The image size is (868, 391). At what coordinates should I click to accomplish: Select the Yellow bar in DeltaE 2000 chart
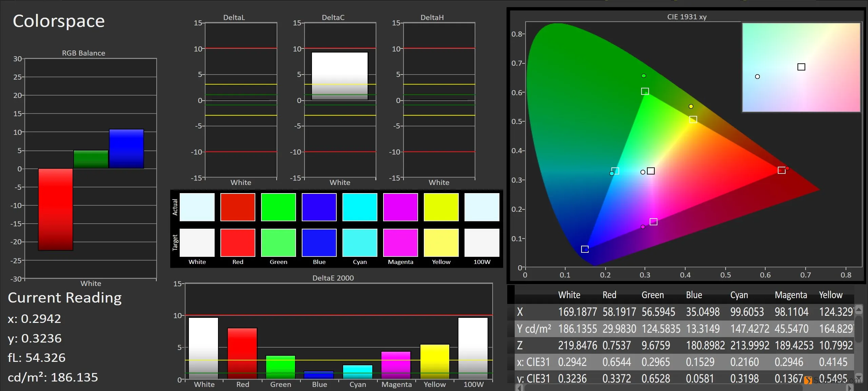tap(435, 362)
